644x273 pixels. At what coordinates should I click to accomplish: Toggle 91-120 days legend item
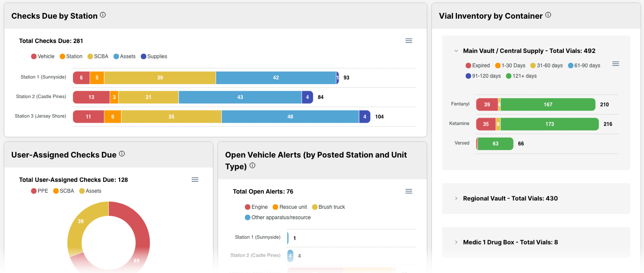(483, 76)
